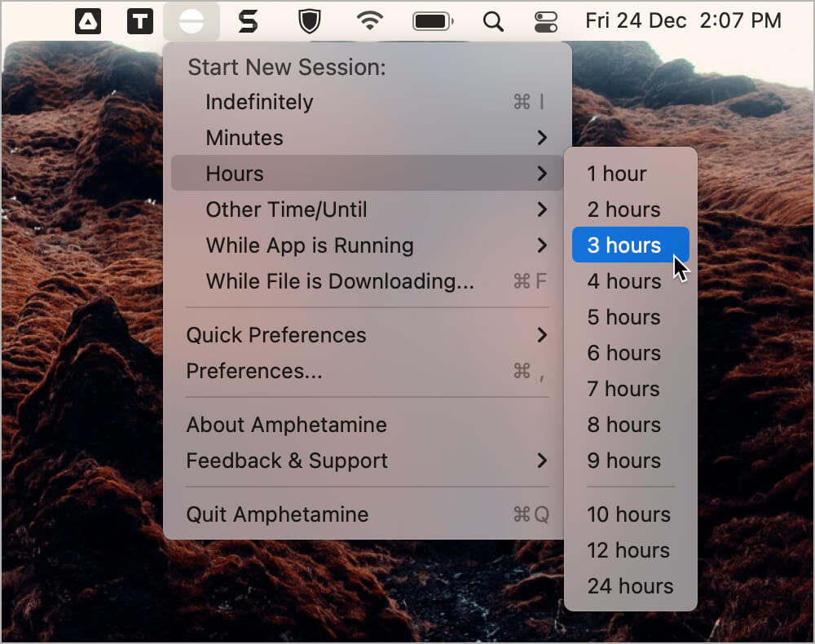Start a 6 hours session

coord(631,353)
